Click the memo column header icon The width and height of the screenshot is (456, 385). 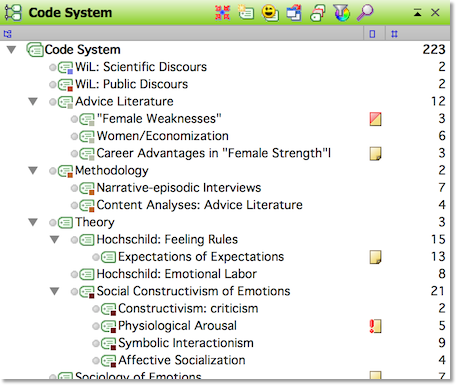[372, 34]
